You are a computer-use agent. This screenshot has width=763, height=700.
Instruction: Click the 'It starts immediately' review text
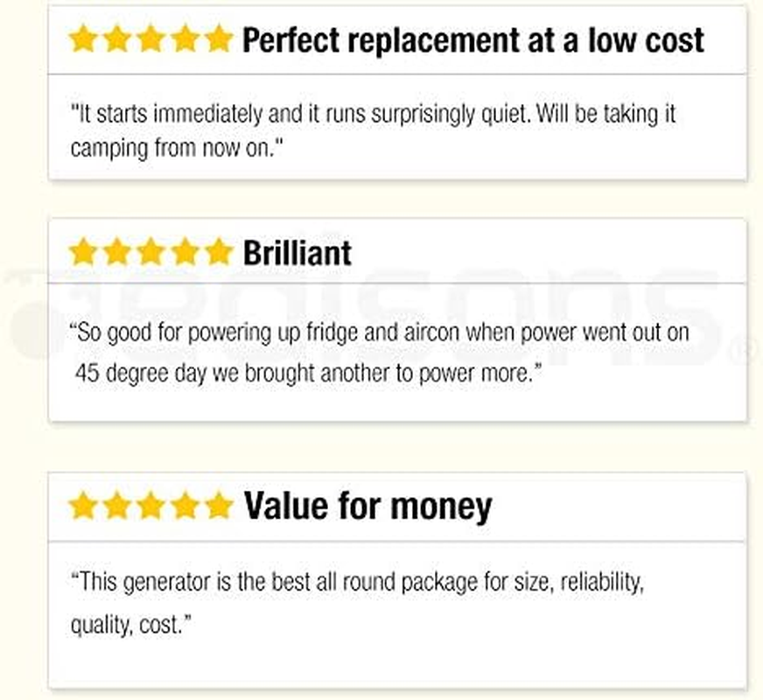(x=373, y=129)
